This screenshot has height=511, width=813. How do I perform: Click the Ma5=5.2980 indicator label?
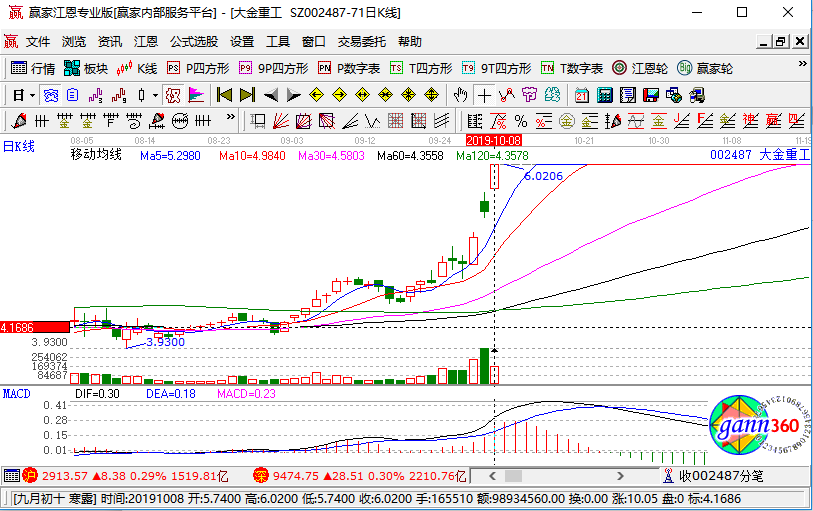pyautogui.click(x=170, y=155)
